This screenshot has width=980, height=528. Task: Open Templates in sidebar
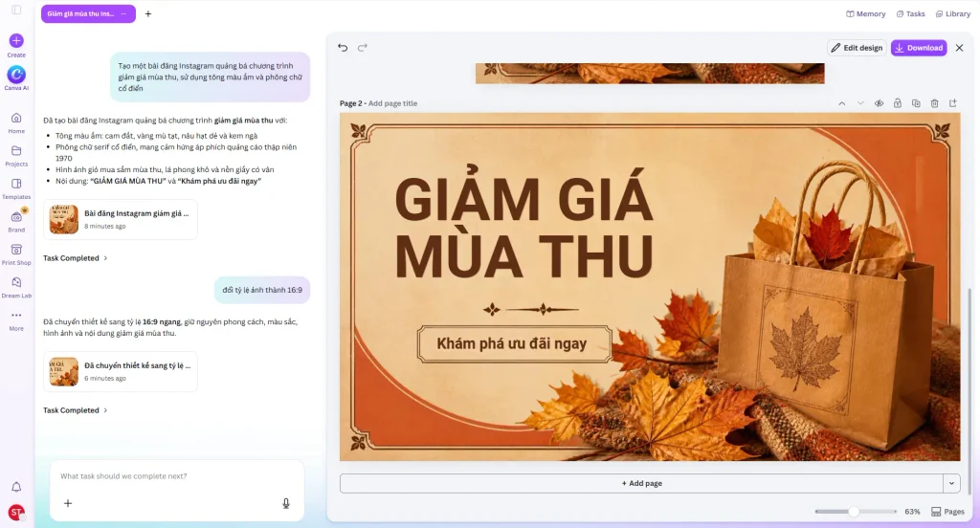(16, 188)
